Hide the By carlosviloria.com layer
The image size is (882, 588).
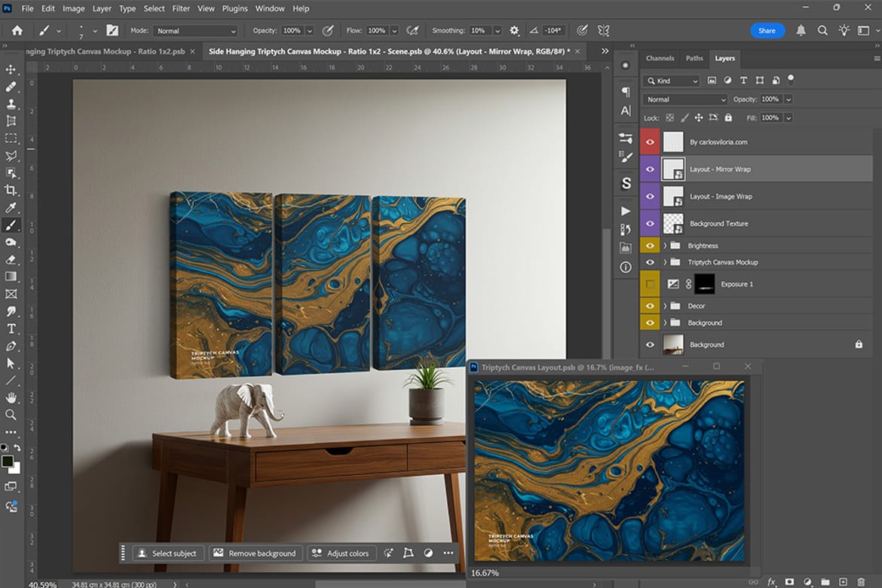651,142
